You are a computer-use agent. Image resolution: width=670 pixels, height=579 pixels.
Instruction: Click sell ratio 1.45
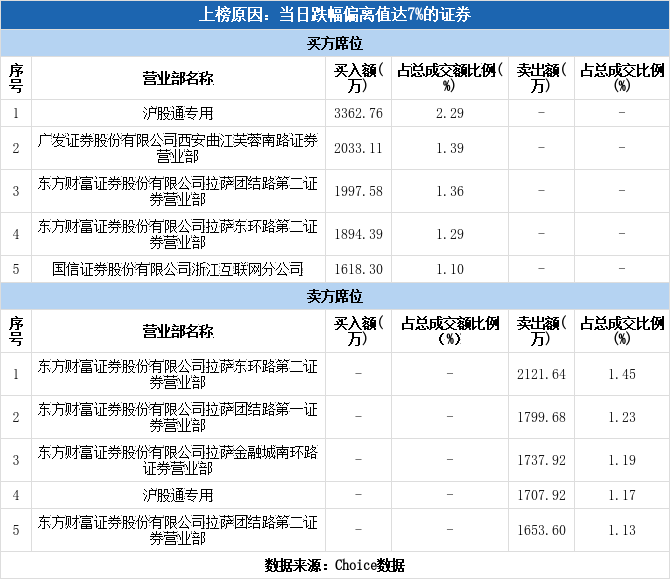point(622,374)
